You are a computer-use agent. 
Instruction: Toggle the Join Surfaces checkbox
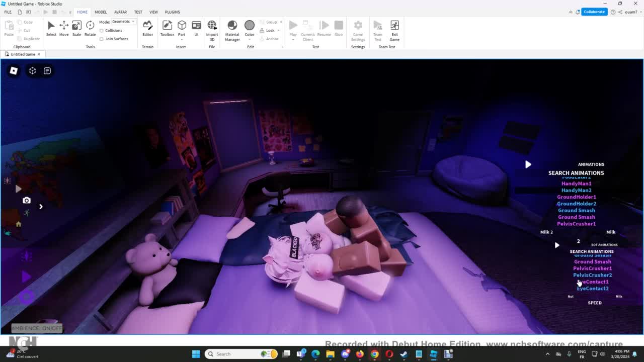(x=102, y=39)
